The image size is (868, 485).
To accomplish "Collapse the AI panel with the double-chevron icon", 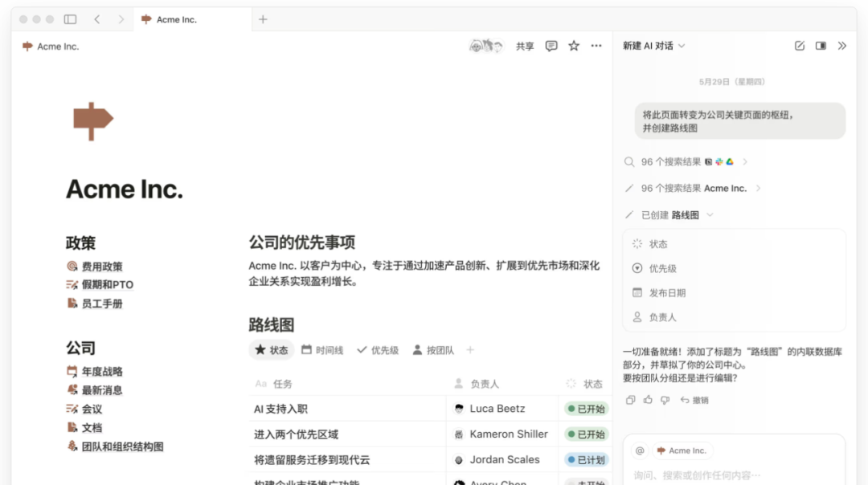I will coord(841,46).
